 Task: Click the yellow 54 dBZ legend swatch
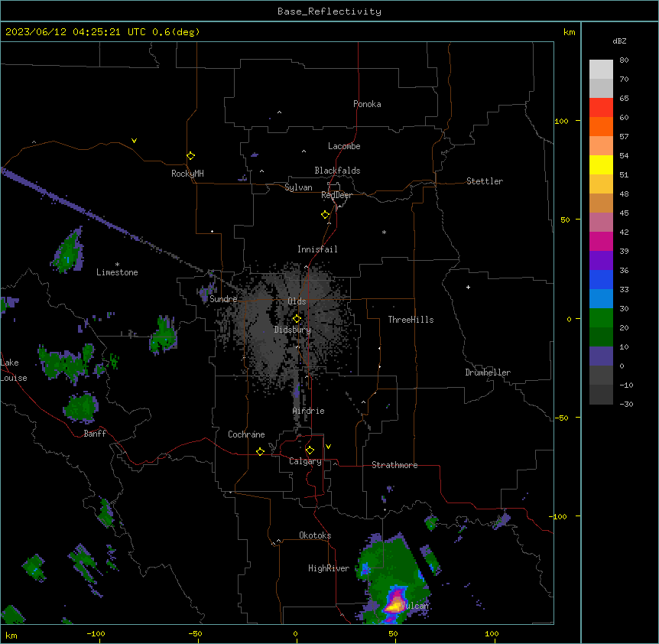coord(601,164)
